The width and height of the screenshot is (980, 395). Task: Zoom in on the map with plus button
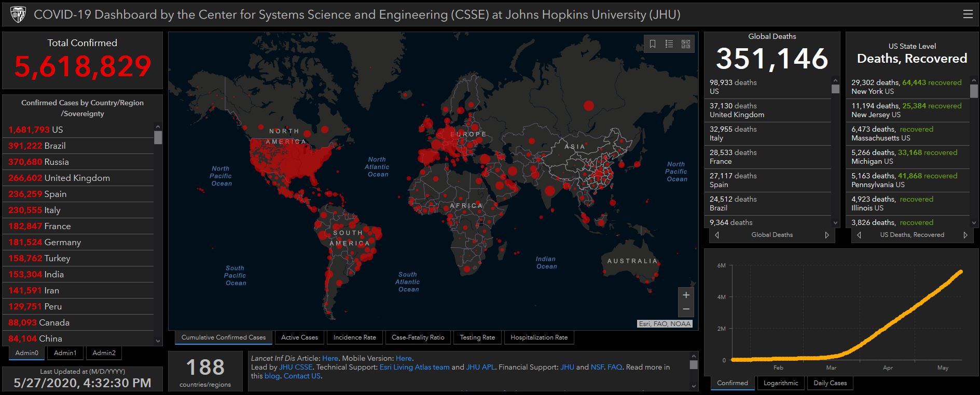pyautogui.click(x=686, y=295)
